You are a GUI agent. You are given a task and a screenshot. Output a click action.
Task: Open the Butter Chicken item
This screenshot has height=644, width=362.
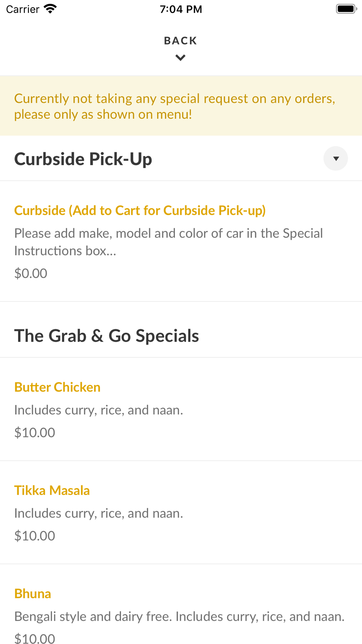coord(57,387)
